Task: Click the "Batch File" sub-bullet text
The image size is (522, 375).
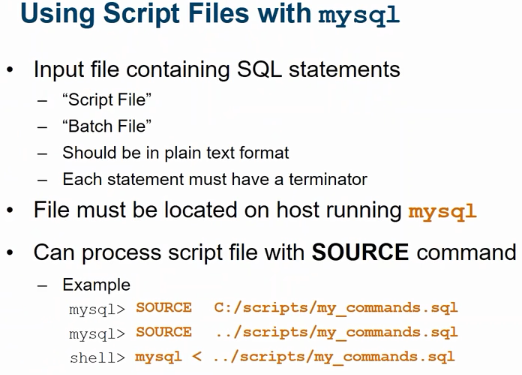Action: click(x=107, y=126)
